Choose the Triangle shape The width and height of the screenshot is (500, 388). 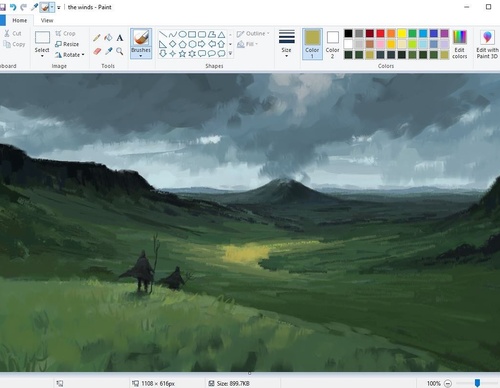[221, 34]
